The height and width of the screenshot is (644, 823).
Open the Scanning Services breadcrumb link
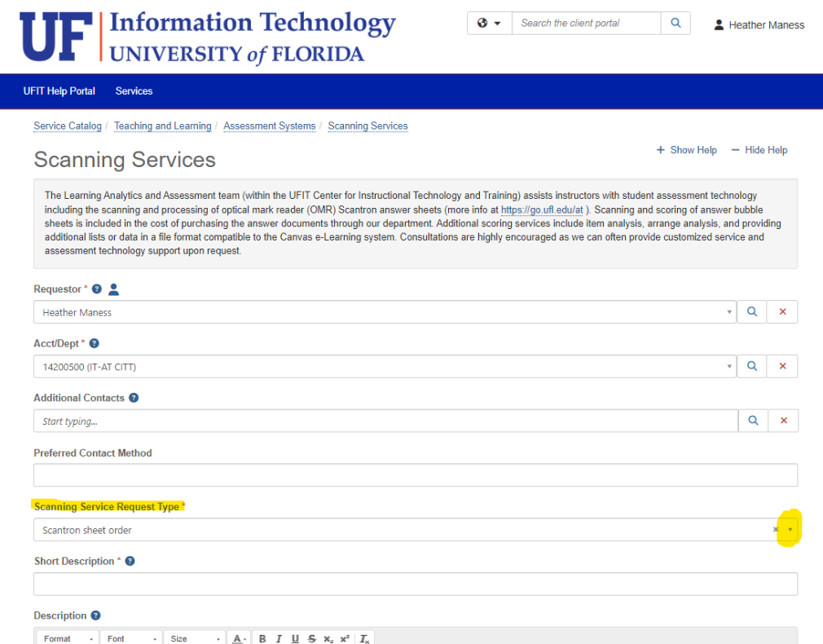368,126
